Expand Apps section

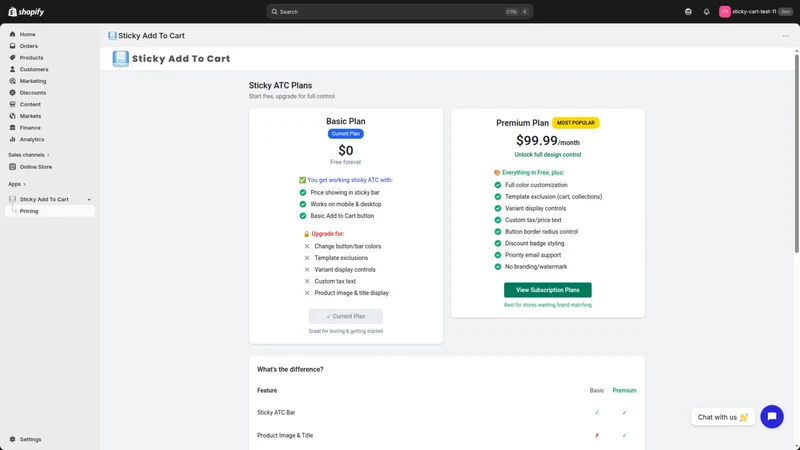17,184
